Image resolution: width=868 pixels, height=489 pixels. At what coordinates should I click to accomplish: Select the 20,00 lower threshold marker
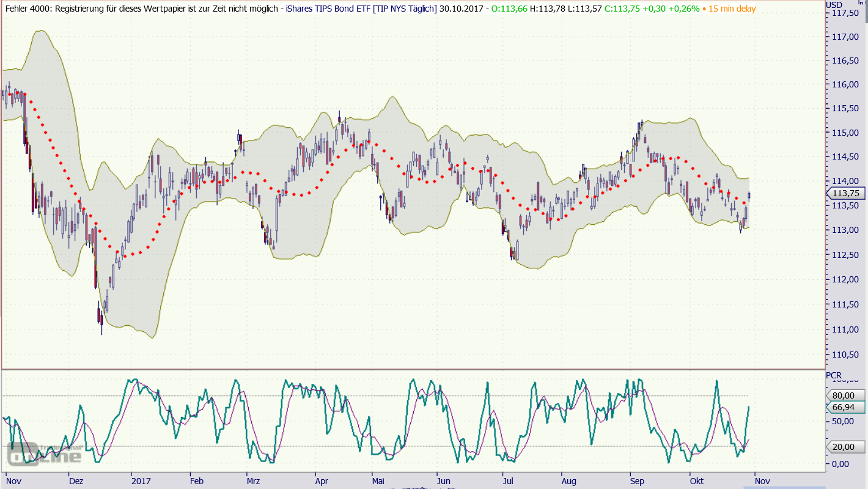click(845, 447)
